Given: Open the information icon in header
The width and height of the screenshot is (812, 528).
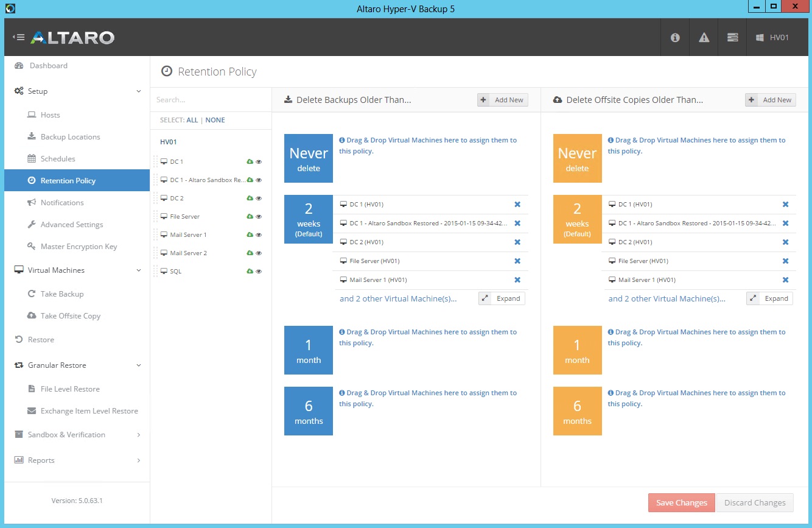Looking at the screenshot, I should coord(675,37).
